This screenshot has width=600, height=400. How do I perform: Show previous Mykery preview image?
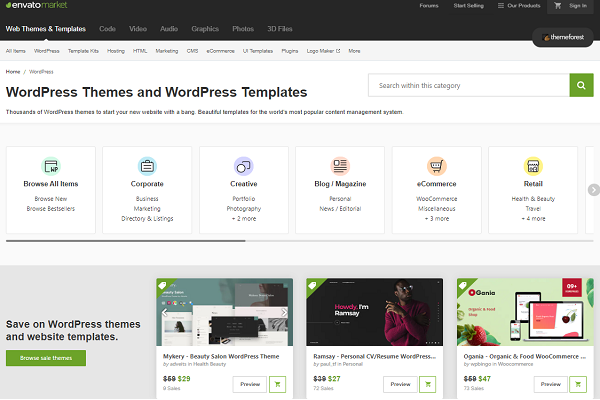165,312
